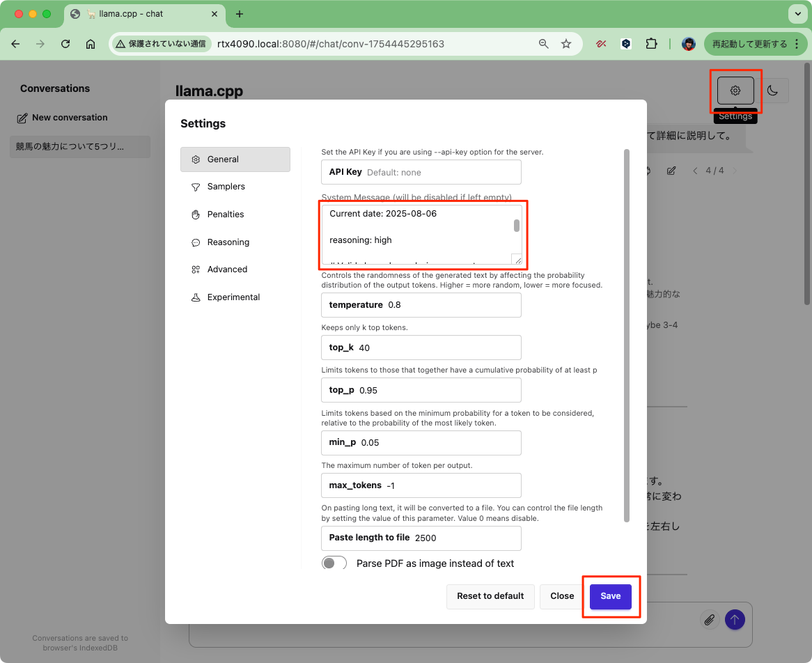Click the red extension icon in toolbar

601,44
